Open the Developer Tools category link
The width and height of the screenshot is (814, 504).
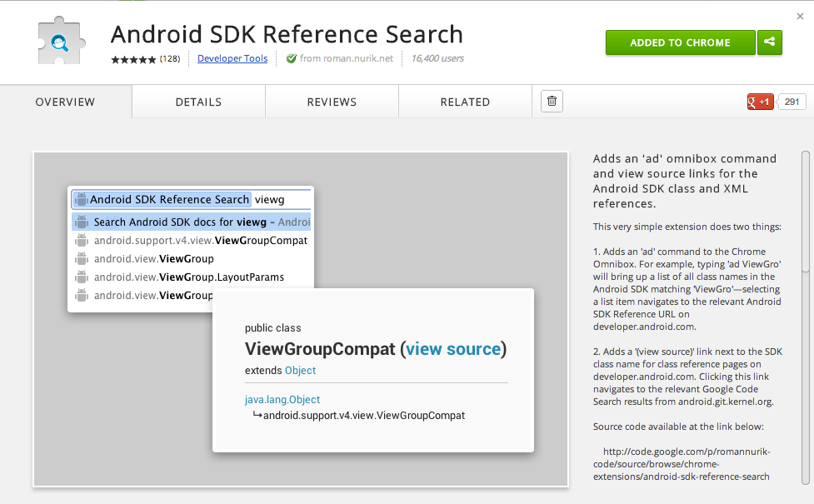tap(232, 58)
